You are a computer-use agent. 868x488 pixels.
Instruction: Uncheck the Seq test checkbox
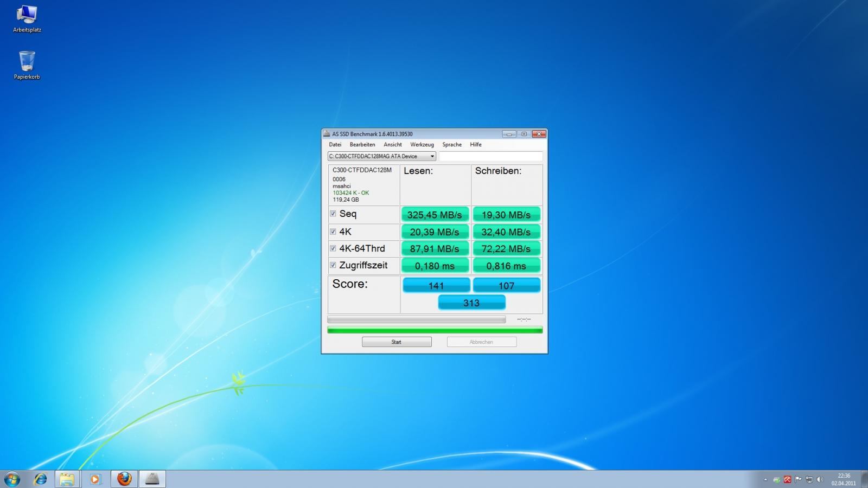tap(333, 214)
